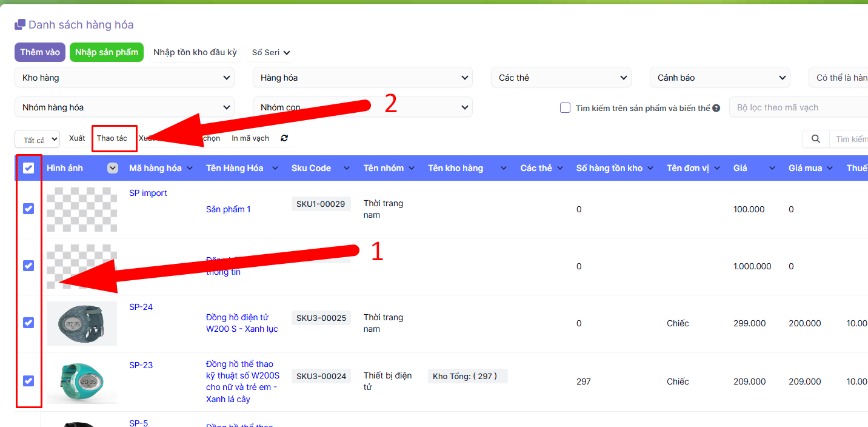This screenshot has width=868, height=427.
Task: Open the Số Seri menu
Action: tap(271, 52)
